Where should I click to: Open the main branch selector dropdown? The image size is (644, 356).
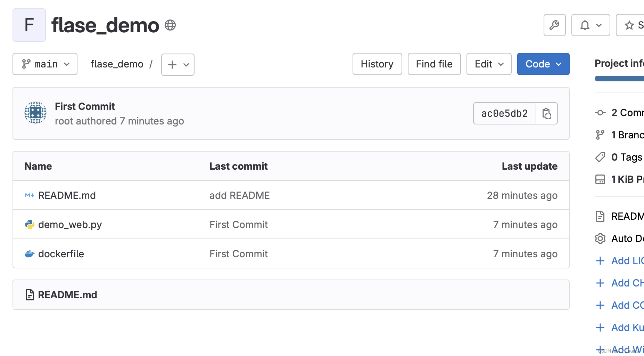(x=45, y=64)
